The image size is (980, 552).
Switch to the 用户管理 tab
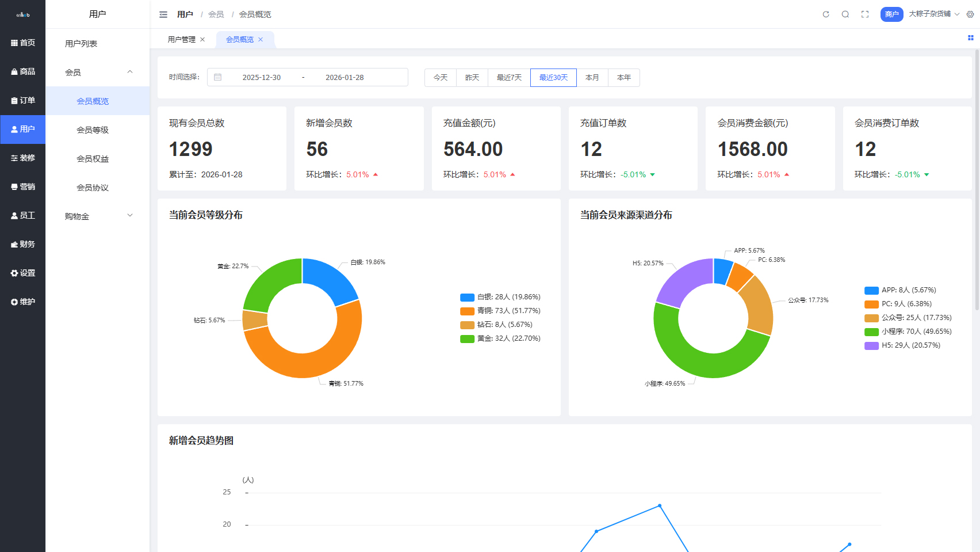pos(181,40)
